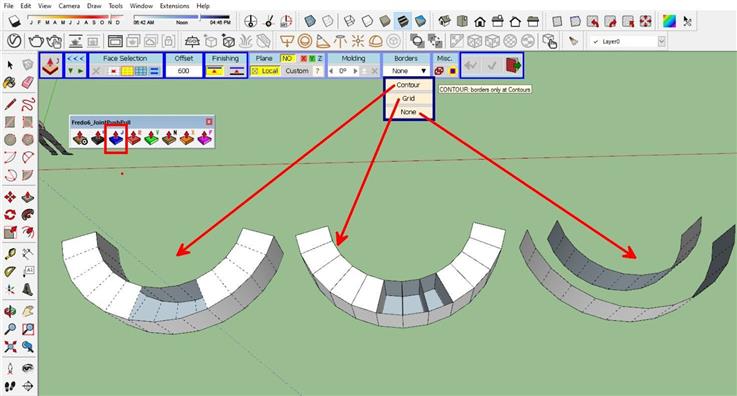Choose the green Vector Push Pull icon
This screenshot has height=396, width=737.
click(151, 138)
